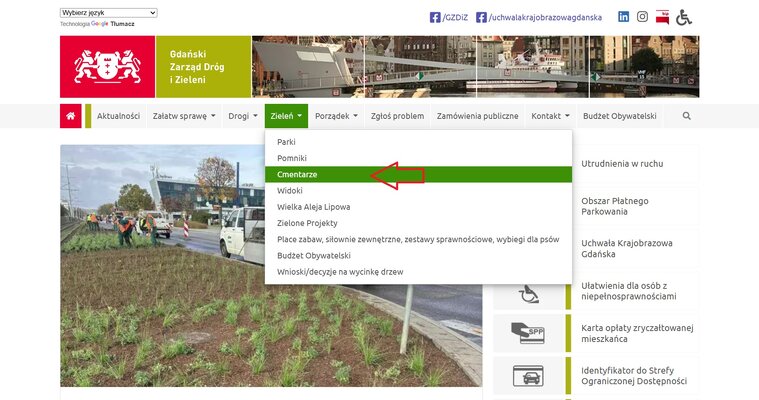Open 'Utrudnienia w ruchu' sidebar link
The height and width of the screenshot is (400, 759).
click(x=622, y=163)
